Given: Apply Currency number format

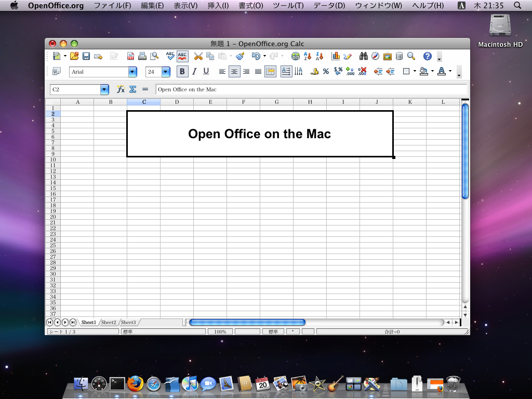Looking at the screenshot, I should (314, 71).
